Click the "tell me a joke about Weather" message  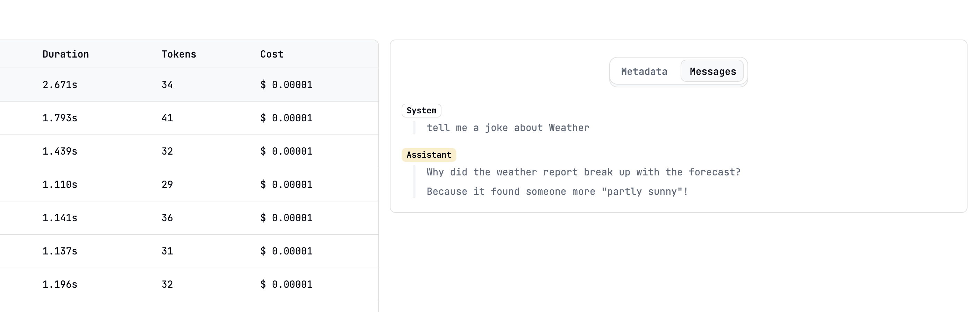click(507, 128)
